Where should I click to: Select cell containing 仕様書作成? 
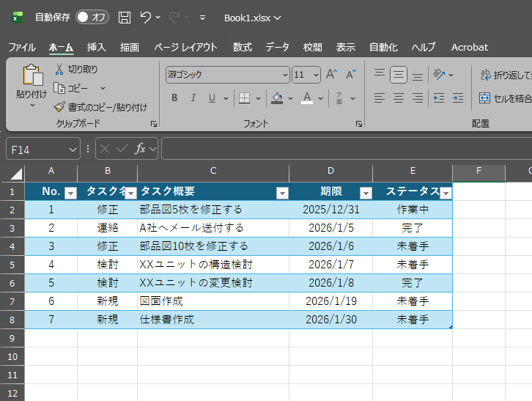click(213, 320)
